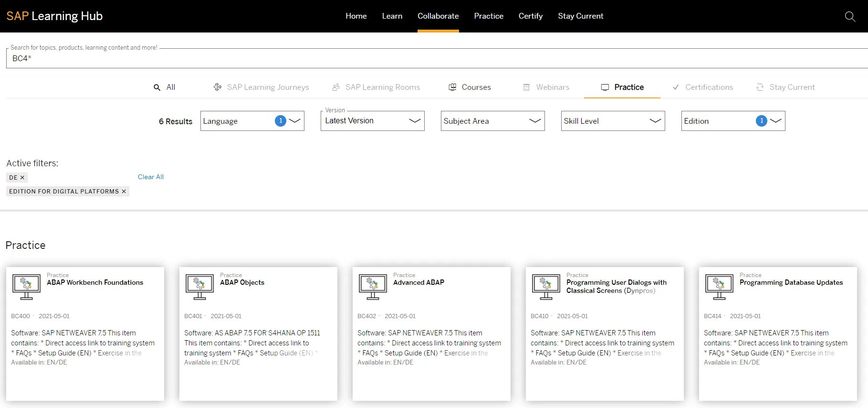Remove the Edition for Digital Platforms filter
The width and height of the screenshot is (868, 408).
click(124, 192)
